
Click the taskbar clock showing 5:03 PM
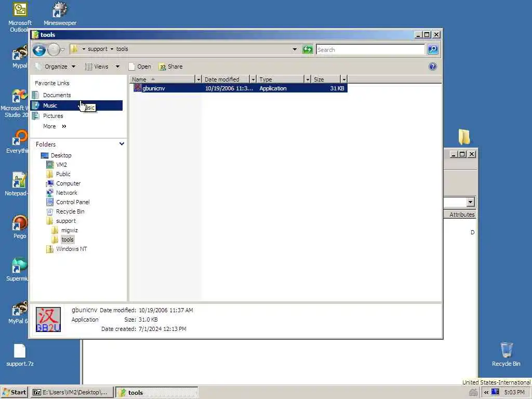514,392
